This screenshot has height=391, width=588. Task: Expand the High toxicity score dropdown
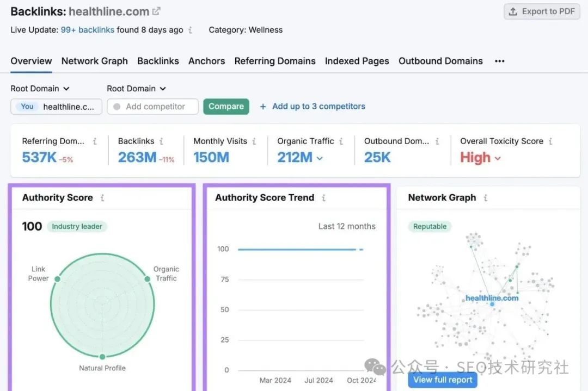point(480,158)
